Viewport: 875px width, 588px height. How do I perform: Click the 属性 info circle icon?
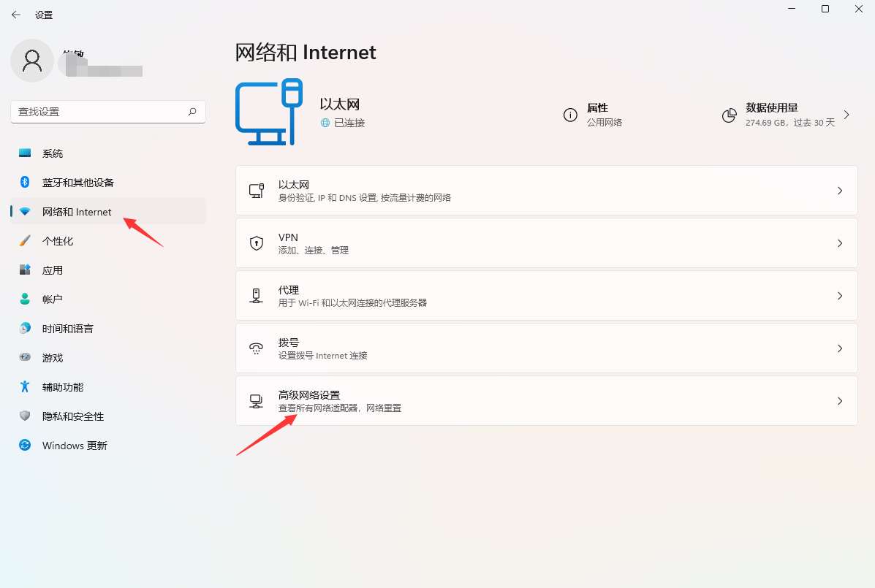tap(571, 115)
